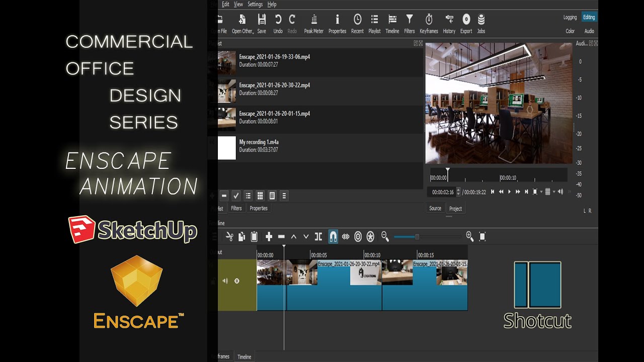The width and height of the screenshot is (644, 362).
Task: Switch to the Color layout
Action: click(x=570, y=31)
